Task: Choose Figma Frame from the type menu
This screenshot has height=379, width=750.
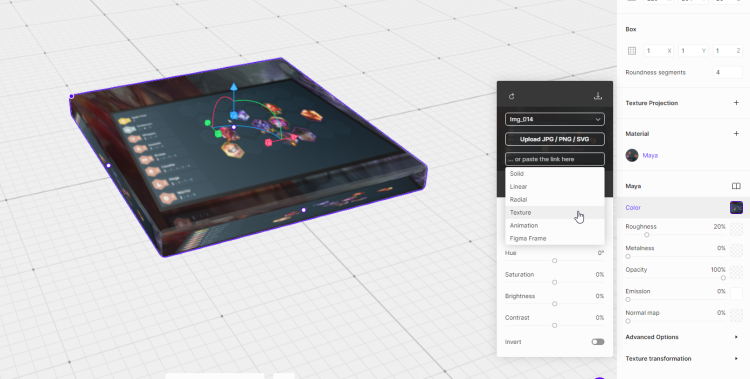Action: (x=555, y=238)
